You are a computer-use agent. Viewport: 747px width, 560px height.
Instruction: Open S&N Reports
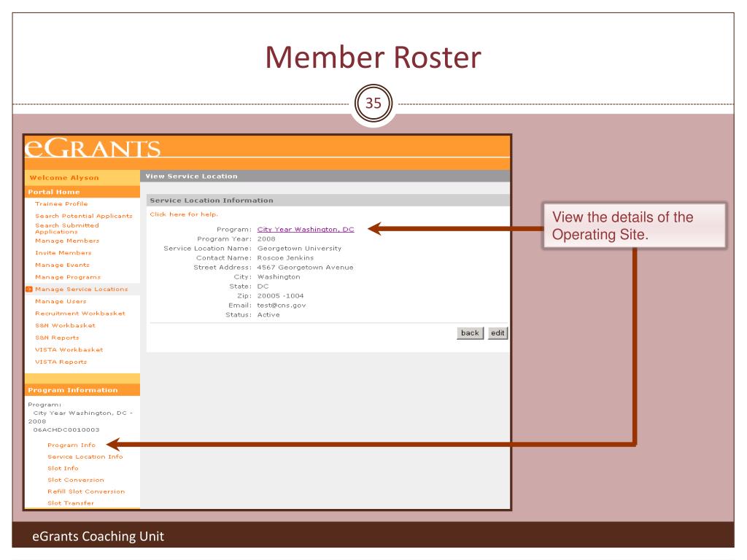click(x=57, y=338)
